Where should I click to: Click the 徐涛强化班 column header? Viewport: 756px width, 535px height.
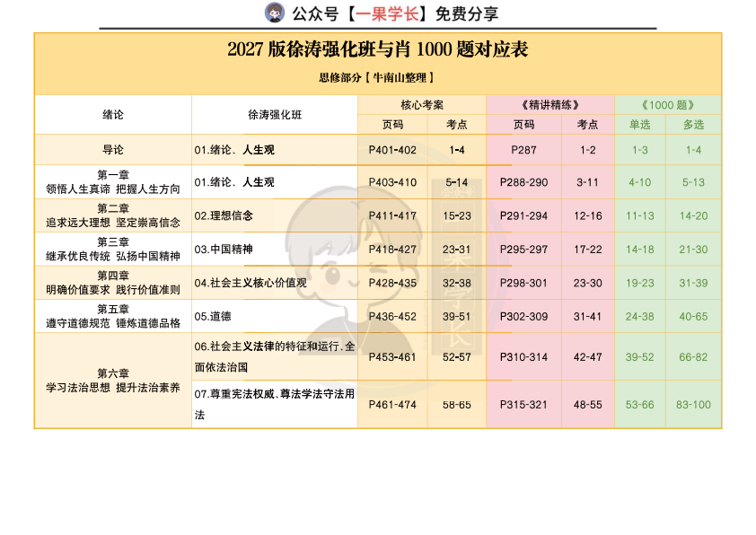click(275, 115)
